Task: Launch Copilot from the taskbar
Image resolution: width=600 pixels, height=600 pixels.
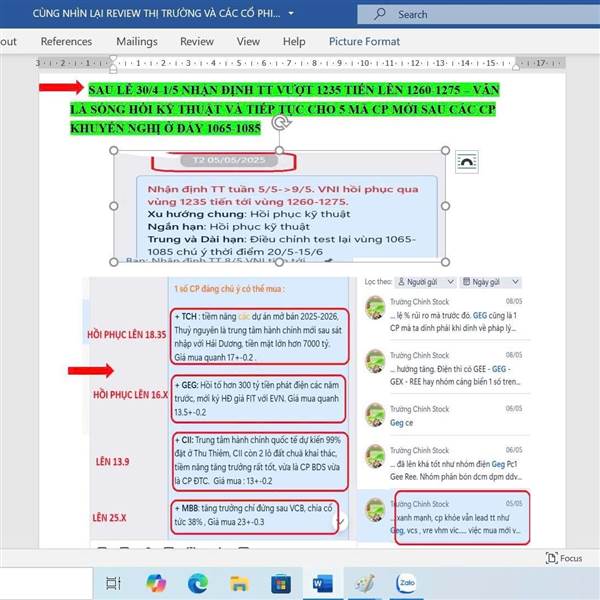Action: click(x=156, y=583)
